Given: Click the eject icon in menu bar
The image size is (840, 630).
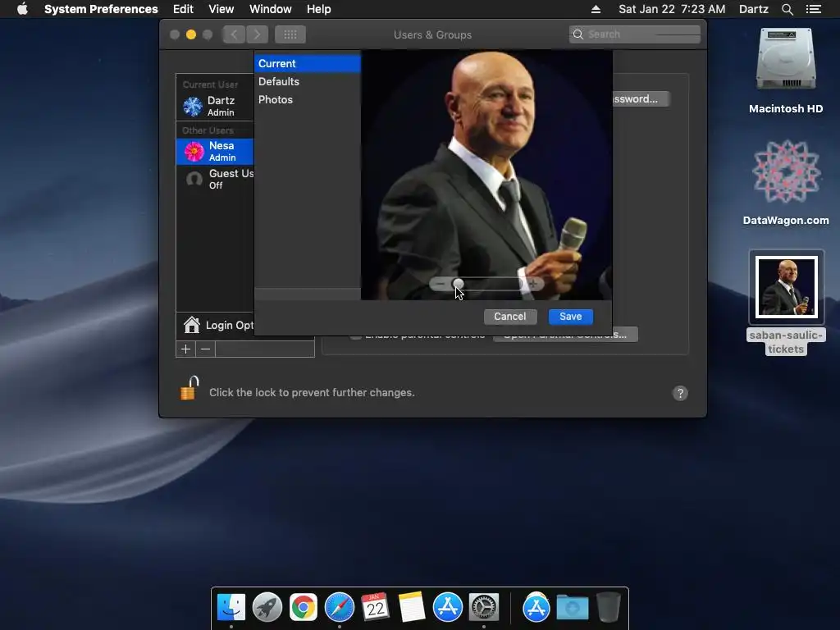Looking at the screenshot, I should click(x=596, y=9).
